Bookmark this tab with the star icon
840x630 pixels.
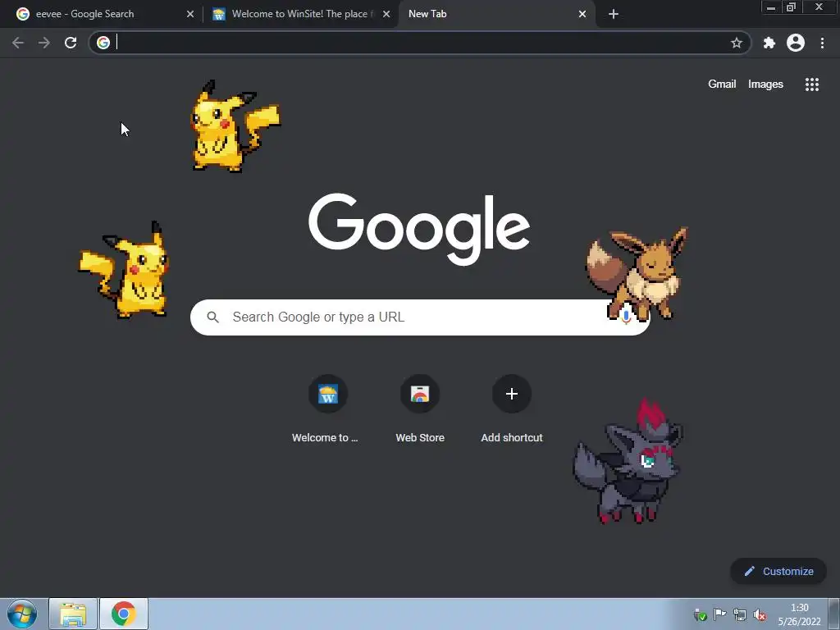pyautogui.click(x=737, y=43)
